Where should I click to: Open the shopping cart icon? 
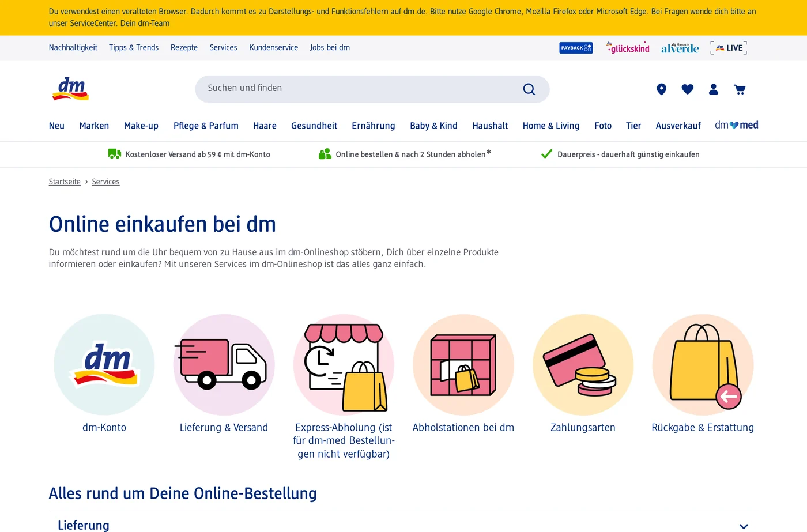coord(740,89)
